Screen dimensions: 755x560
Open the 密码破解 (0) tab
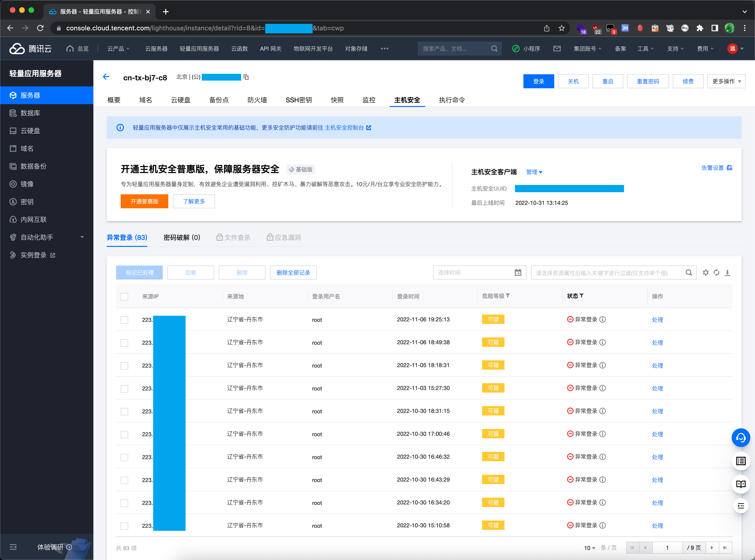182,238
